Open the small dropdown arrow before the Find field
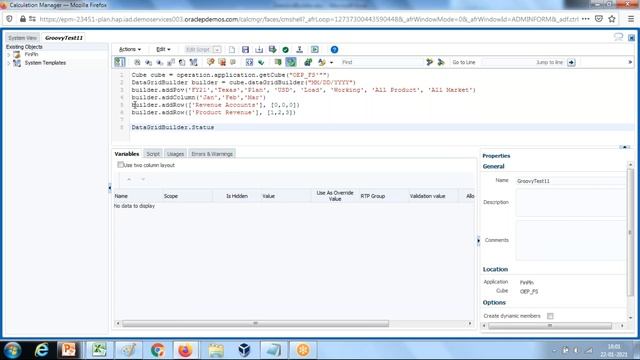Image resolution: width=640 pixels, height=360 pixels. (x=331, y=62)
